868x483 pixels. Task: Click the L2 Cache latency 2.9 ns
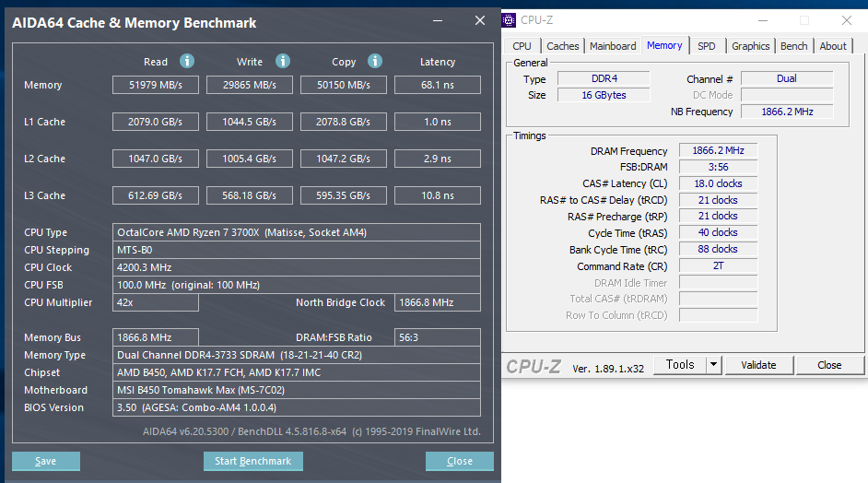438,159
